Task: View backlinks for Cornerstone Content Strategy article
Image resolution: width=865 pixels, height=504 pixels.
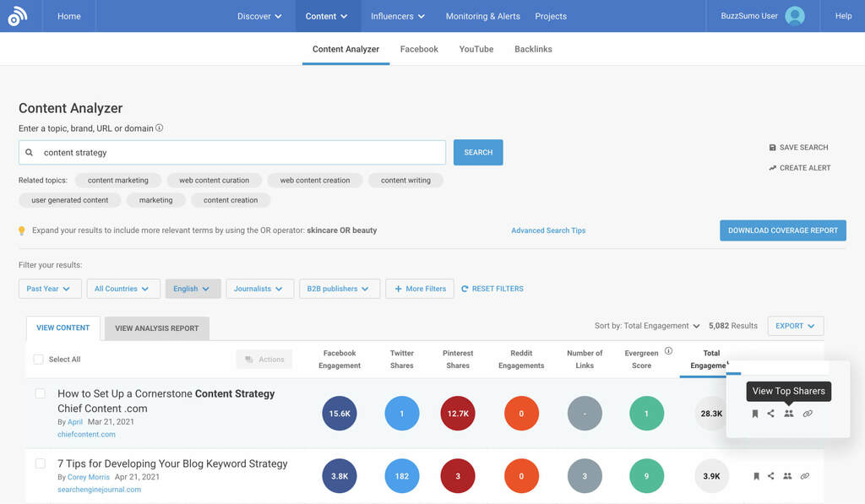Action: click(x=808, y=414)
